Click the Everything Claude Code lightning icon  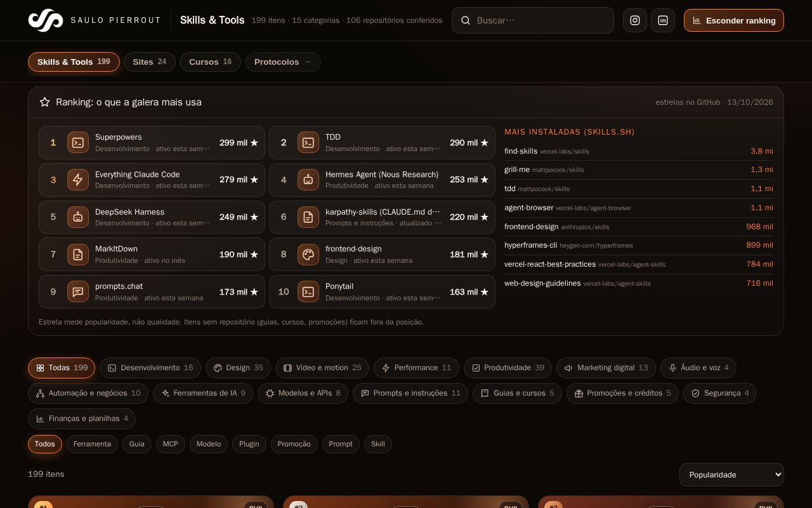coord(77,180)
